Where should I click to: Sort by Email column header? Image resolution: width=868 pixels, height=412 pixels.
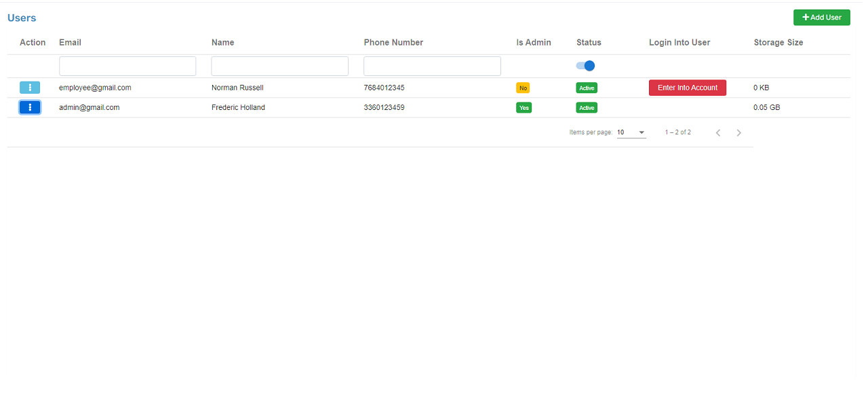pyautogui.click(x=70, y=42)
